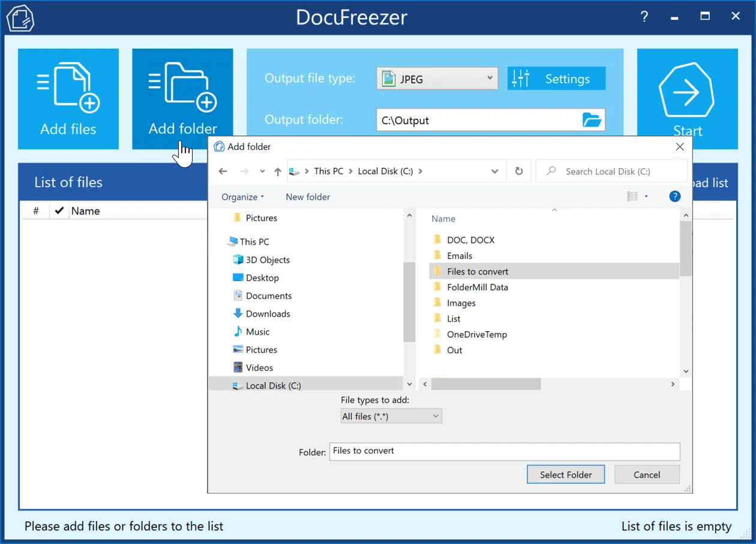
Task: Open the File types to add dropdown
Action: tap(391, 416)
